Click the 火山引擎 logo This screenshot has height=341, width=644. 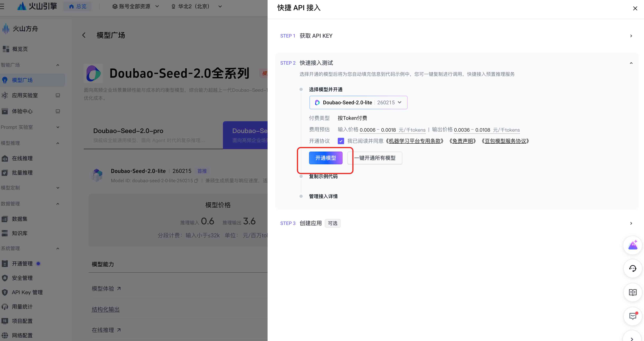pos(37,6)
